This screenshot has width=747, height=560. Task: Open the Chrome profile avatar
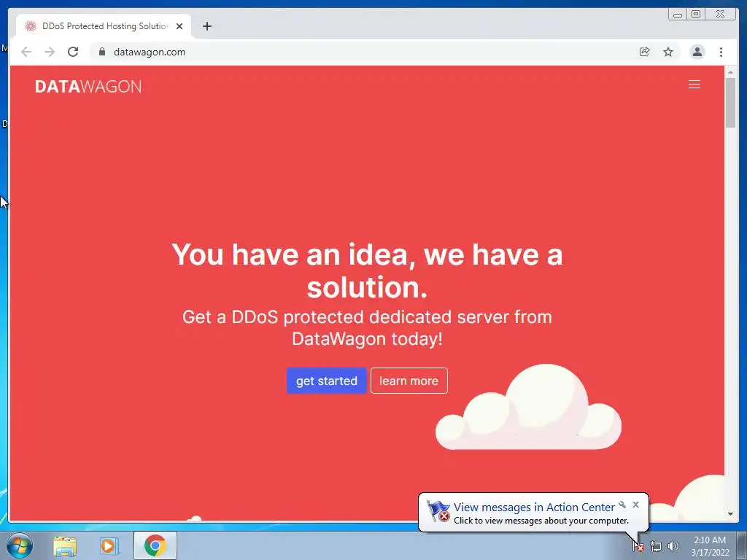click(x=697, y=52)
